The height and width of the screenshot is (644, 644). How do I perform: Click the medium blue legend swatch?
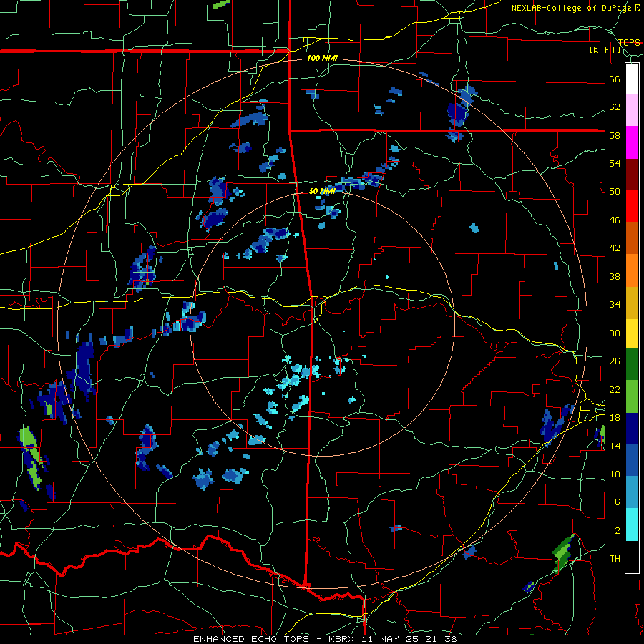tap(632, 460)
